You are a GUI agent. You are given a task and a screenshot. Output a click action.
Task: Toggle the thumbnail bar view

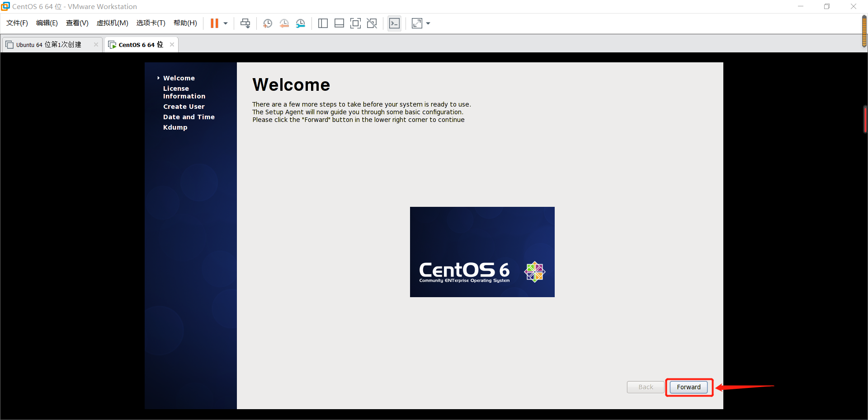click(339, 23)
